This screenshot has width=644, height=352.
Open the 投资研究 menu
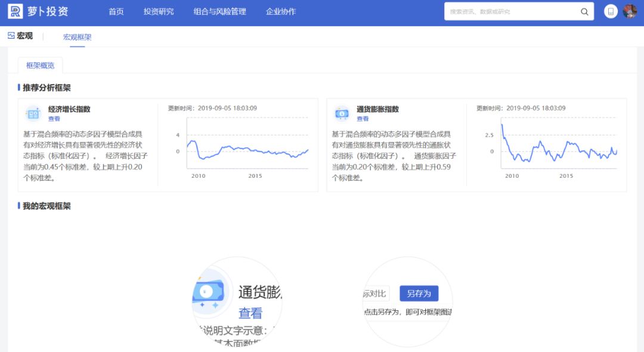159,11
